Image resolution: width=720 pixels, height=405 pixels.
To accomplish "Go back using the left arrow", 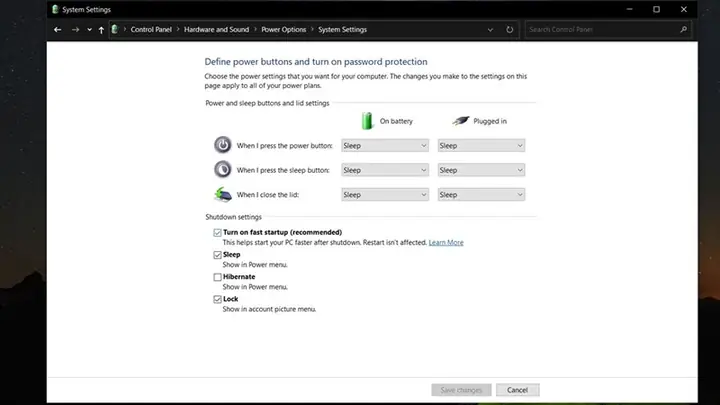I will click(x=57, y=29).
